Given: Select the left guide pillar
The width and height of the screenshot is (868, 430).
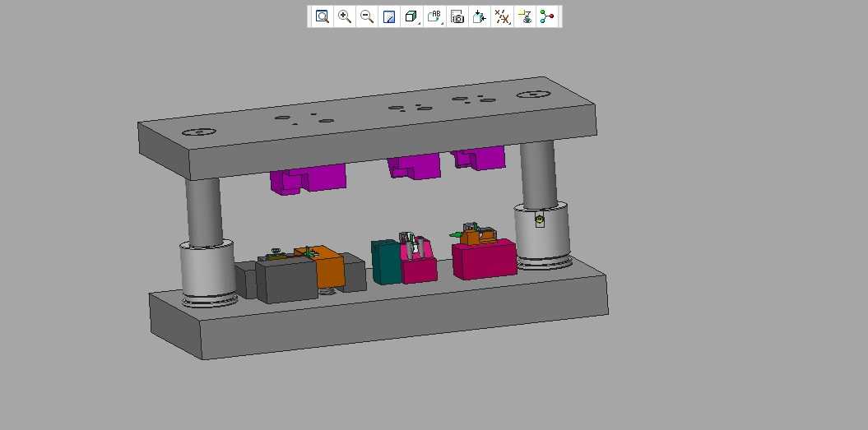Looking at the screenshot, I should pyautogui.click(x=204, y=212).
